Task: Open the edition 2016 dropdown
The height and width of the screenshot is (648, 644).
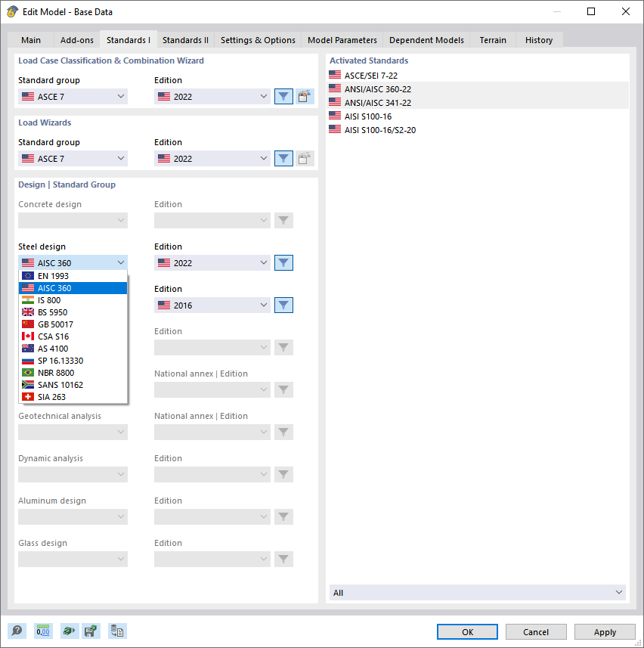Action: (x=212, y=305)
